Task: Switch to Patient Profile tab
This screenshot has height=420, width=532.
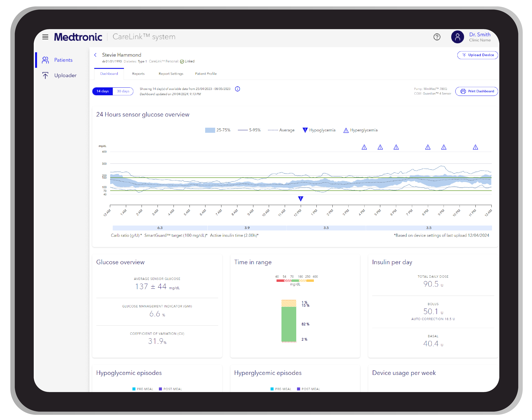Action: pos(206,73)
